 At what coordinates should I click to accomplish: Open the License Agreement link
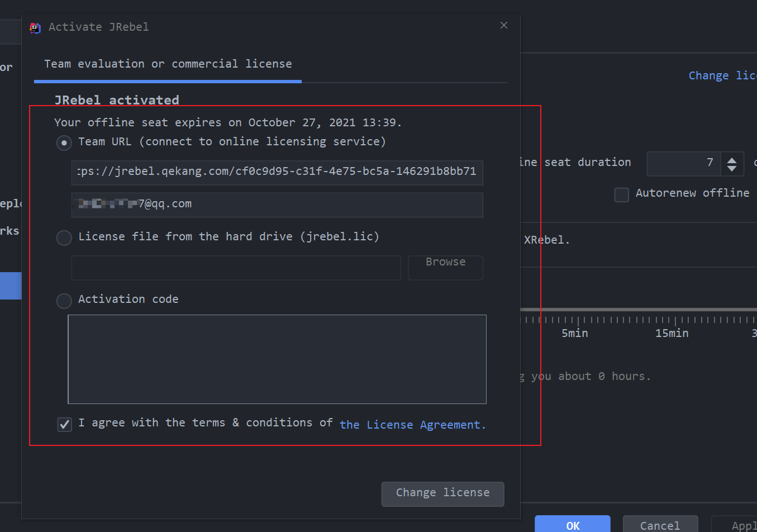click(413, 425)
